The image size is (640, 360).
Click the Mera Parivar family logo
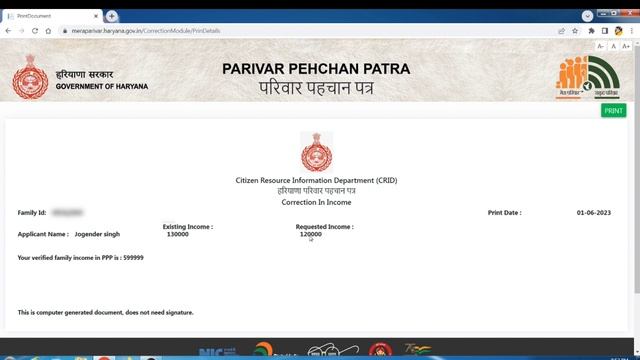coord(587,77)
